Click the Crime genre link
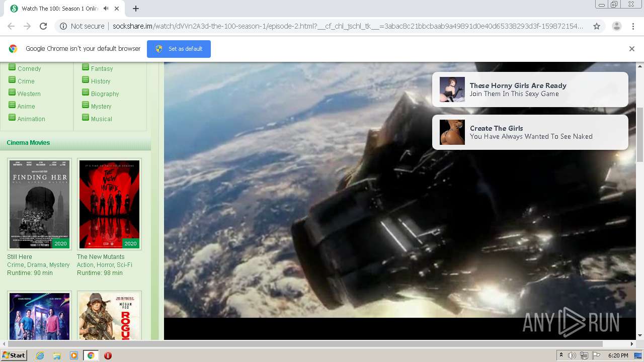Viewport: 644px width, 362px height. tap(26, 81)
